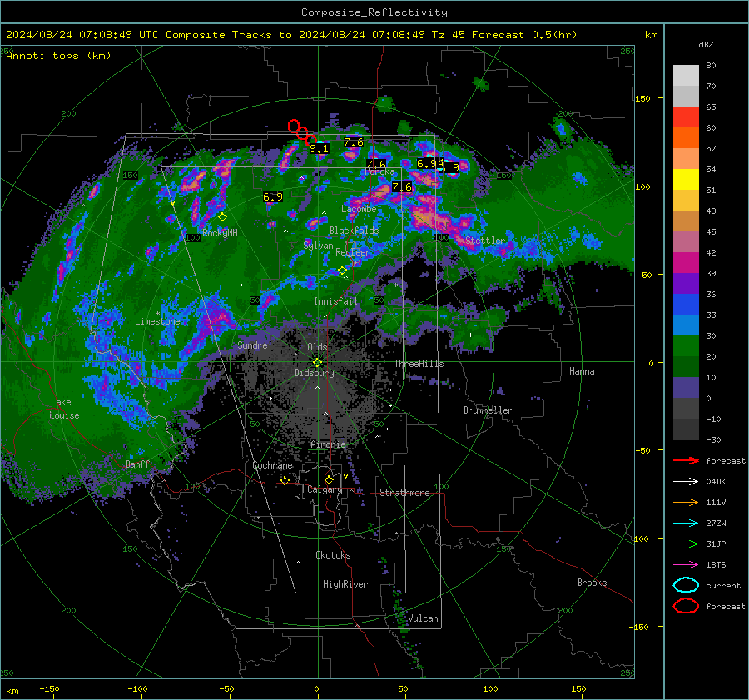Click the 'current' legend text
The image size is (749, 700).
(x=723, y=585)
